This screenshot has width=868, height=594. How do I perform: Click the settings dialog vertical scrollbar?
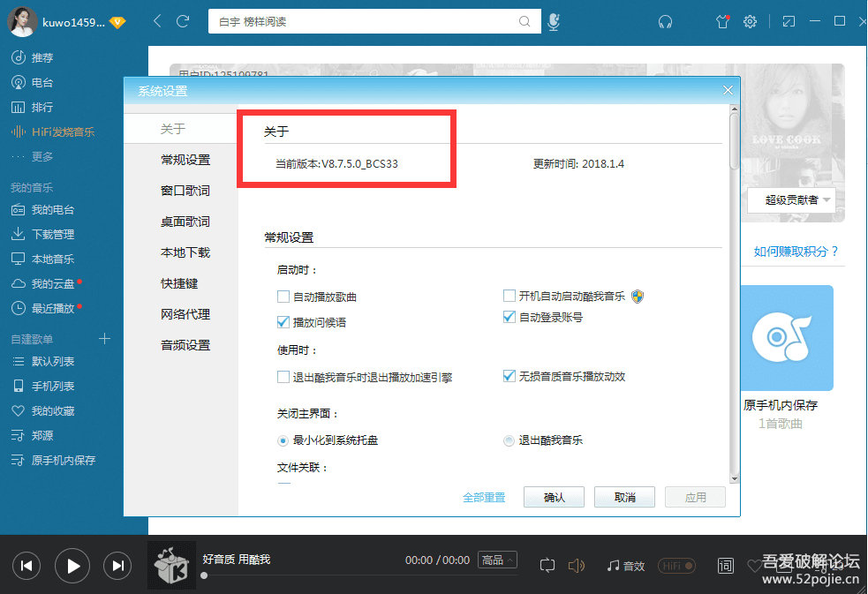735,141
